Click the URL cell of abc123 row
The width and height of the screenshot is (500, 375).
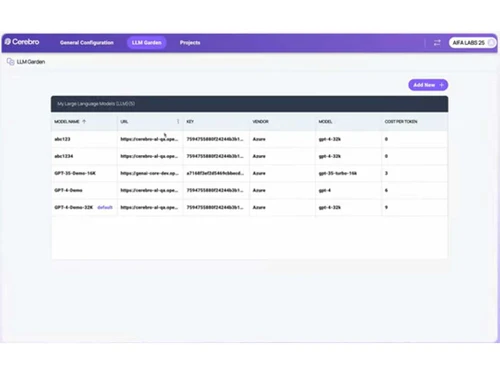(149, 139)
